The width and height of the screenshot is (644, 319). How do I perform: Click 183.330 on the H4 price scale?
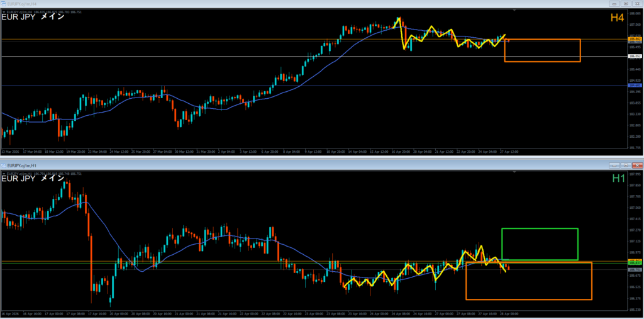coord(635,114)
